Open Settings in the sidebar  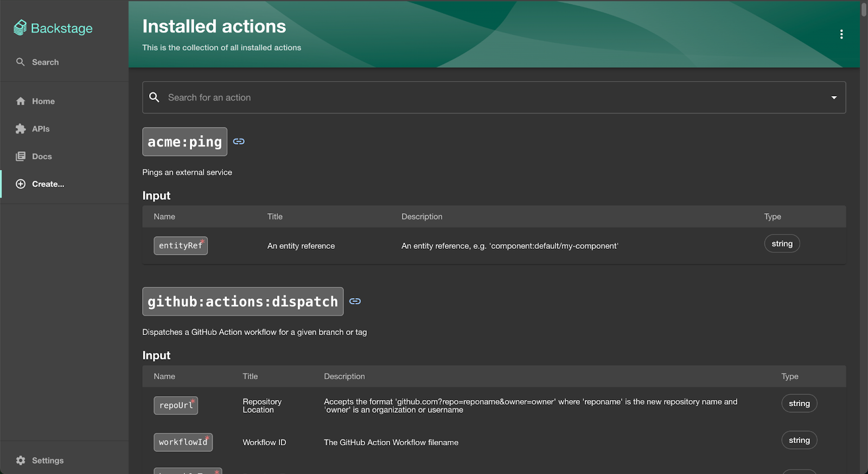[64, 460]
